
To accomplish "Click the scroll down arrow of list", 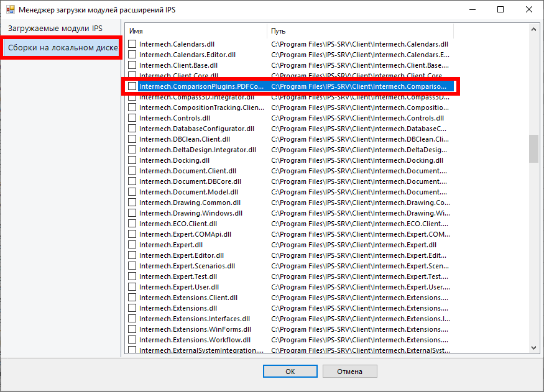I will [533, 349].
